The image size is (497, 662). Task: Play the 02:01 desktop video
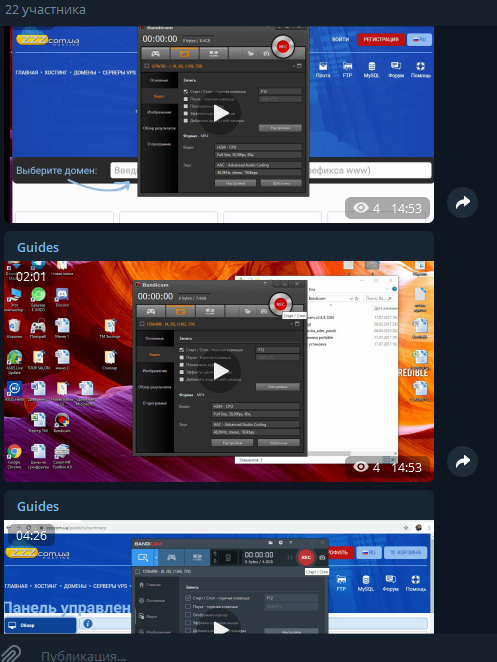point(219,371)
